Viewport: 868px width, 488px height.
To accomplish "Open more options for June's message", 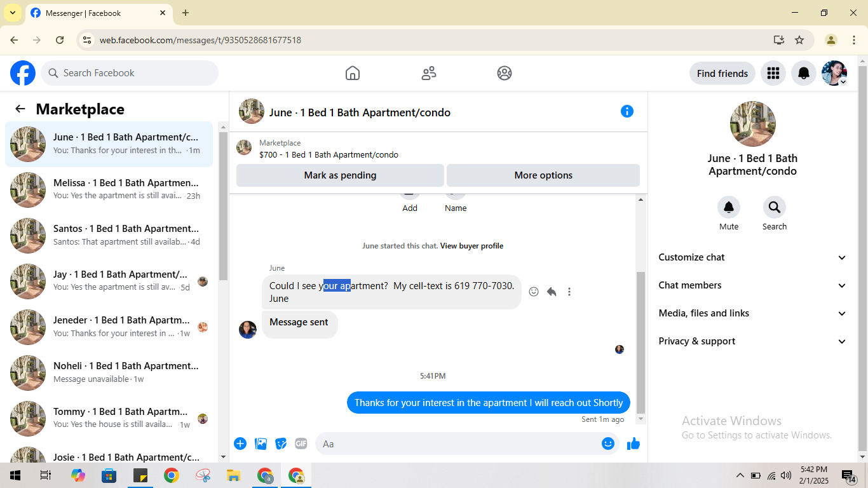I will tap(569, 292).
